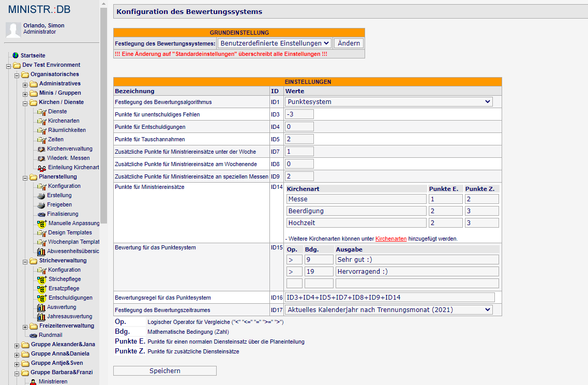The height and width of the screenshot is (385, 588).
Task: Collapse the Gruppe Barbara&Franzi node
Action: pos(17,374)
